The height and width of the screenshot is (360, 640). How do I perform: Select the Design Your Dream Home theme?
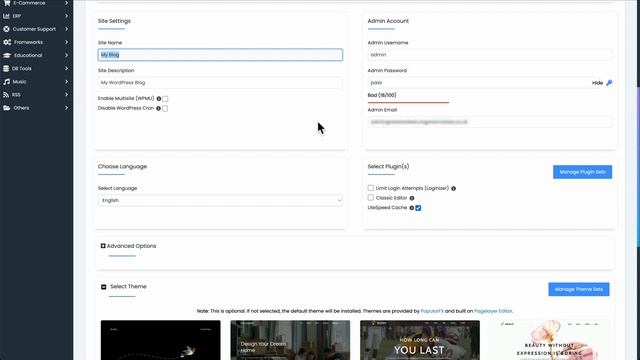tap(290, 340)
